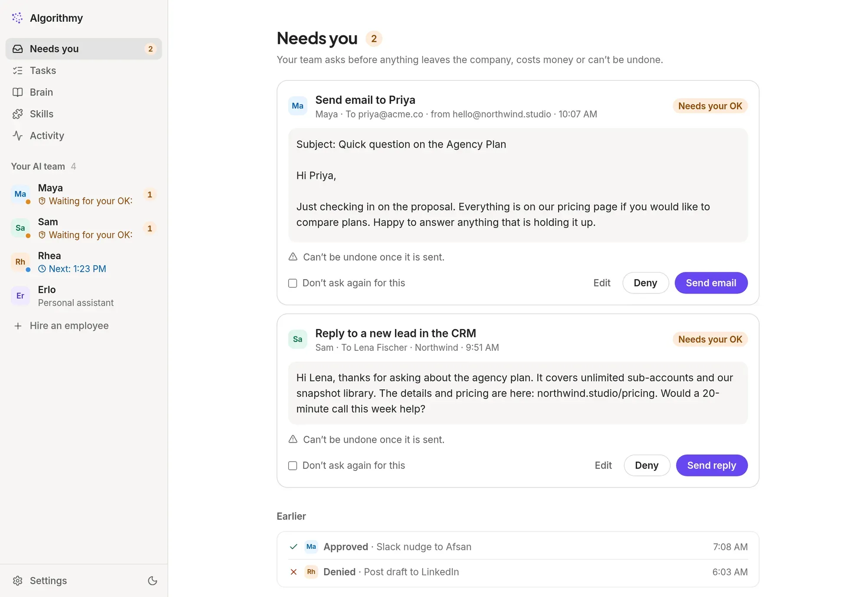Click the Activity pulse icon

pos(17,135)
